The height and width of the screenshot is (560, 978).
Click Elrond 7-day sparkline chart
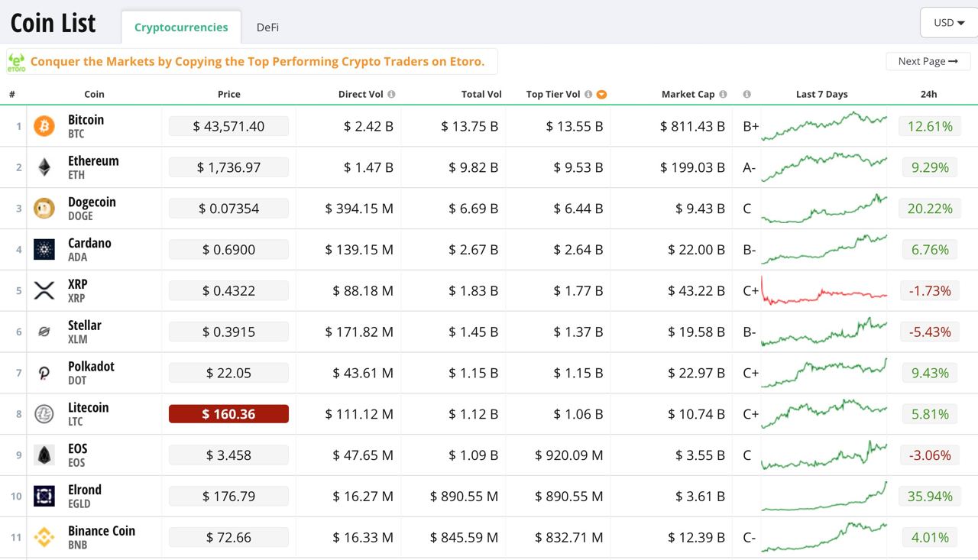point(824,497)
